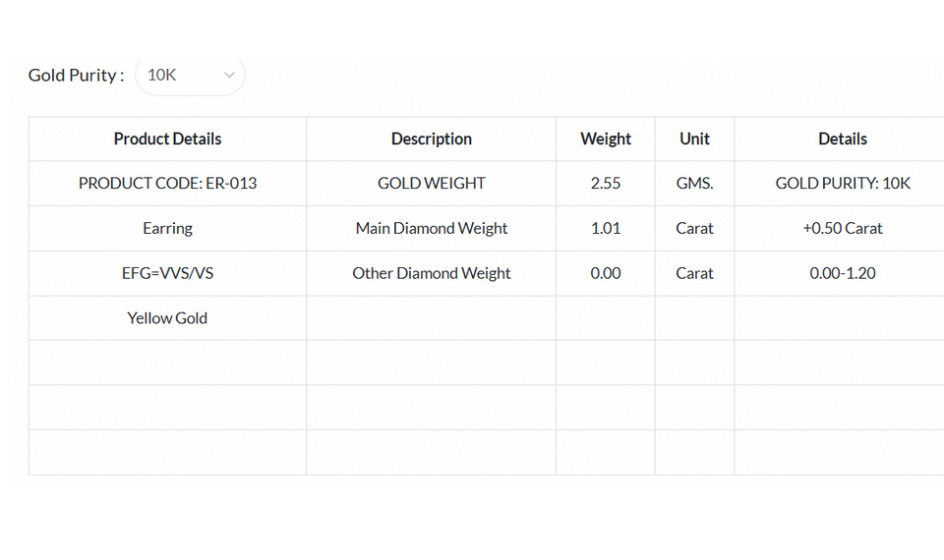This screenshot has width=944, height=560.
Task: Click the Yellow Gold cell
Action: click(167, 318)
